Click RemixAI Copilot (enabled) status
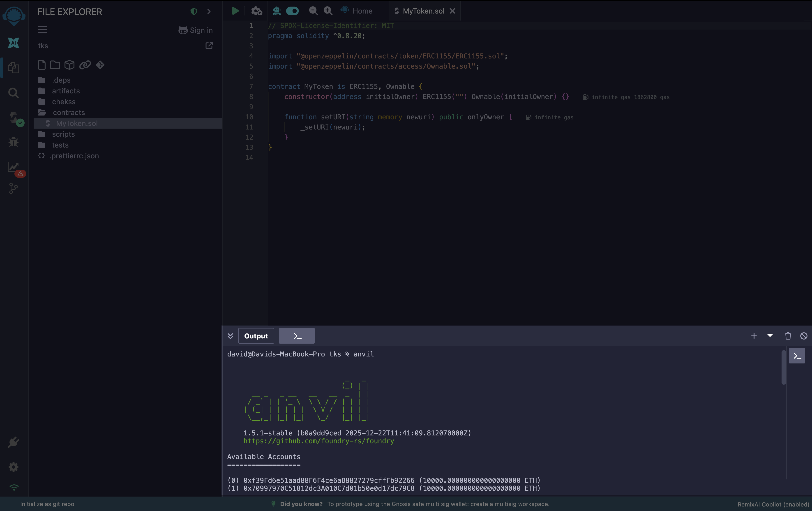Screen dimensions: 812x511 coord(773,504)
